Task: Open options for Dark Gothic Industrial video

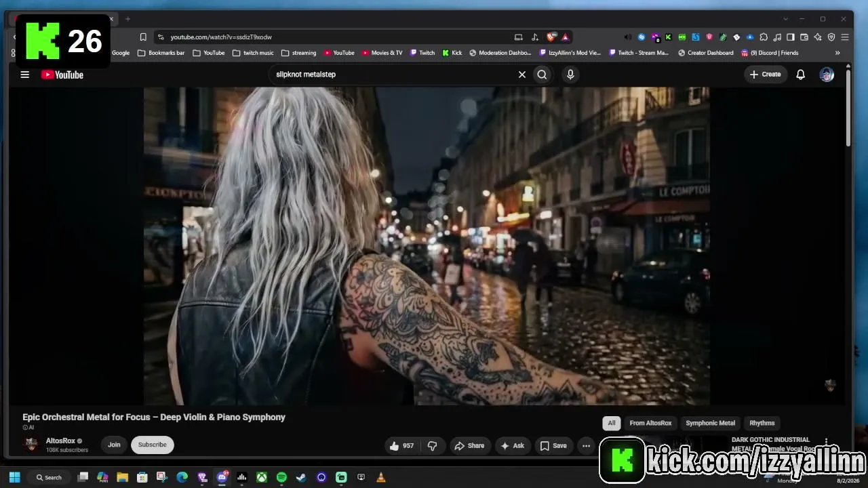Action: click(826, 442)
